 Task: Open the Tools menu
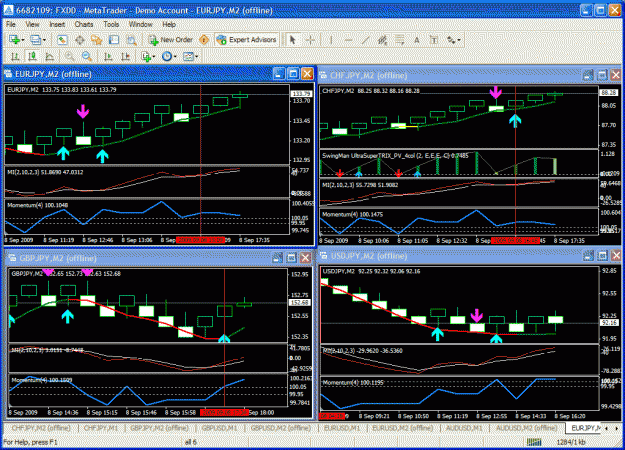tap(111, 24)
